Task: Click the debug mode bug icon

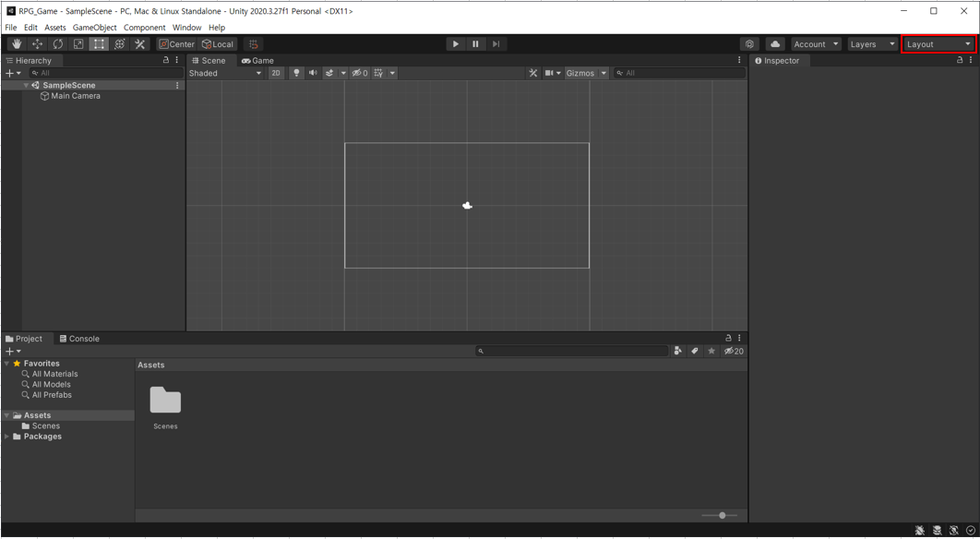Action: pos(920,531)
